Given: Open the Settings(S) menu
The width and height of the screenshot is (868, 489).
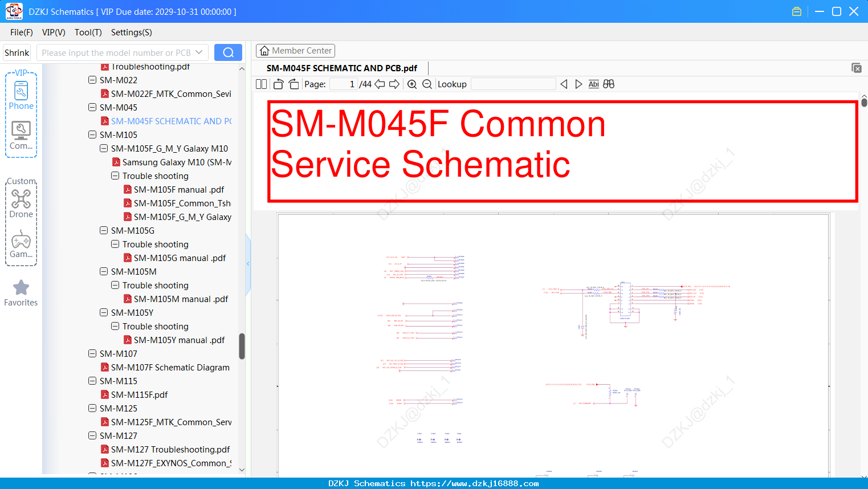Looking at the screenshot, I should pos(132,32).
